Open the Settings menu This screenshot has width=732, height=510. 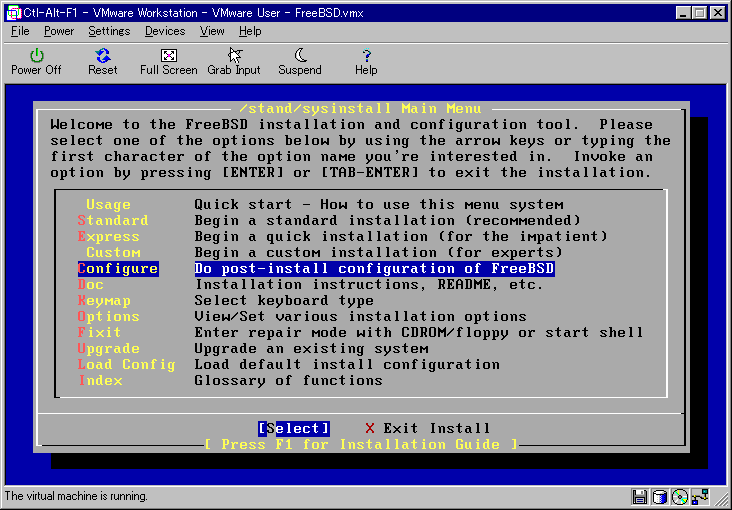[x=109, y=31]
